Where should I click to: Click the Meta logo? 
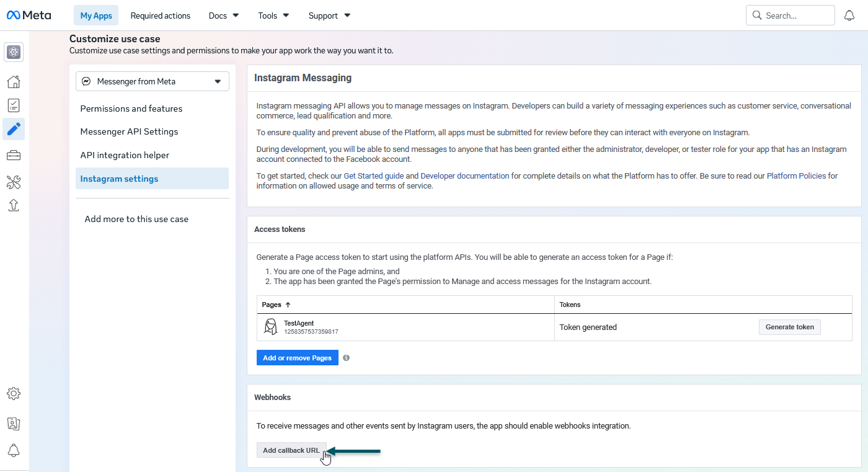[29, 16]
